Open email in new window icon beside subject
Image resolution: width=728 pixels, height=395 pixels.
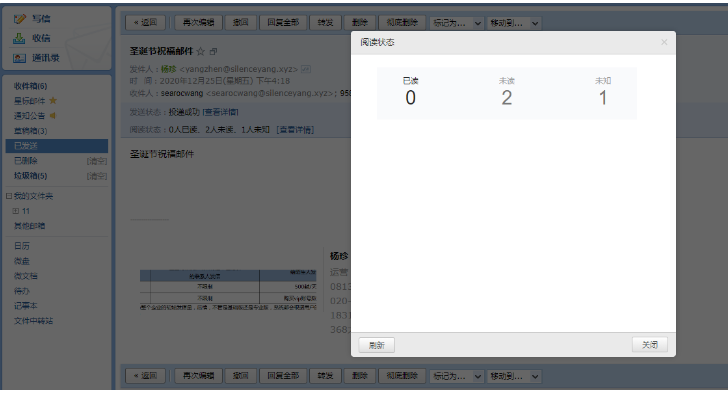click(x=213, y=52)
